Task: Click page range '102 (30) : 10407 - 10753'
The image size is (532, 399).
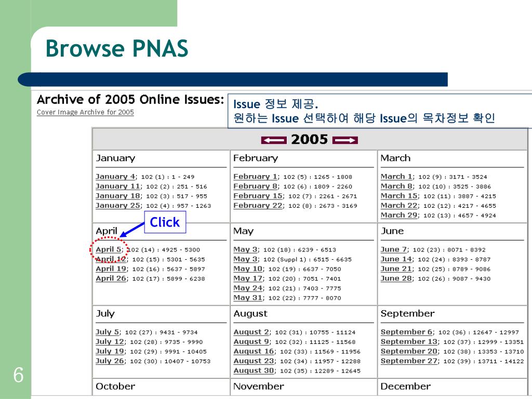Action: [170, 362]
